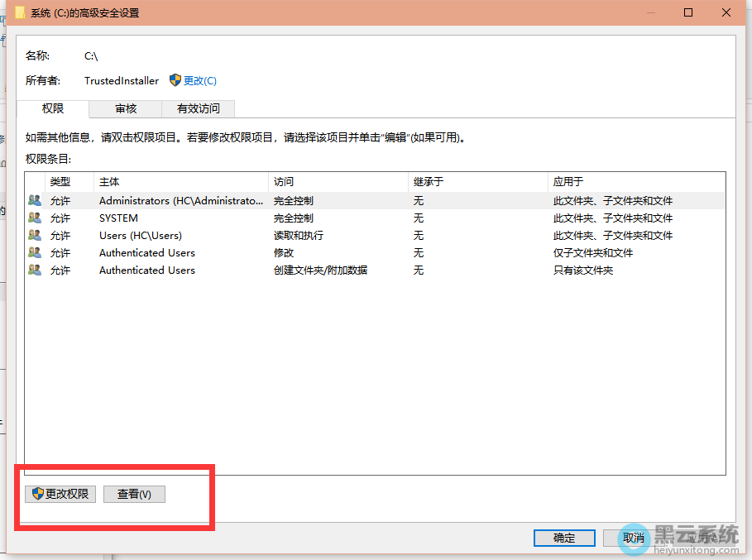Click the 应用于 column header

(635, 181)
